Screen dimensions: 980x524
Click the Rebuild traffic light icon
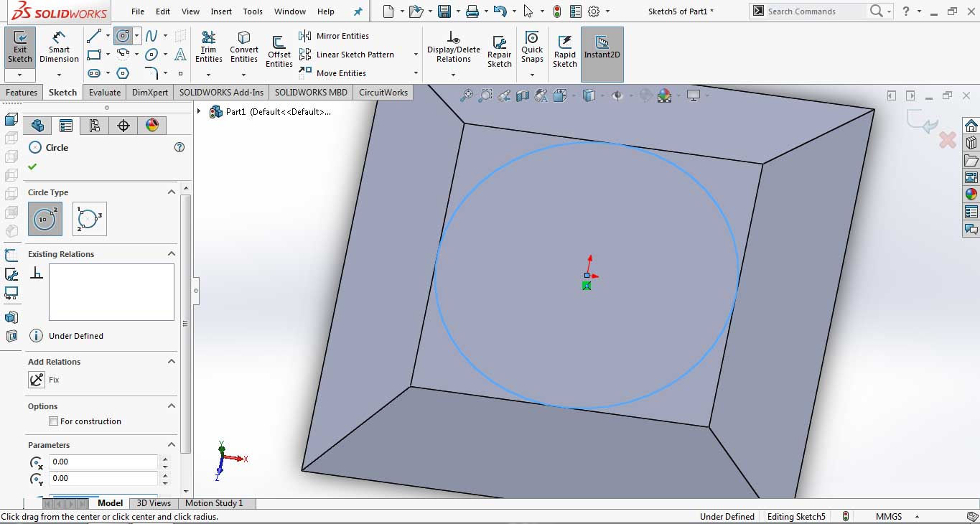click(557, 11)
